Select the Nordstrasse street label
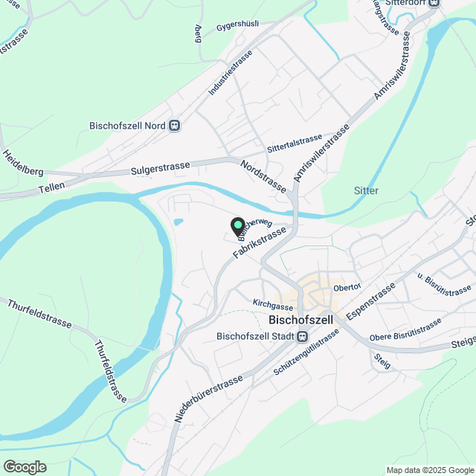476x476 pixels. click(x=263, y=176)
